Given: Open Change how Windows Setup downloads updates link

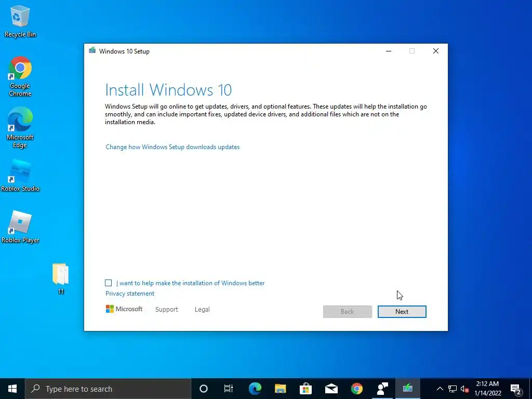Looking at the screenshot, I should click(172, 147).
